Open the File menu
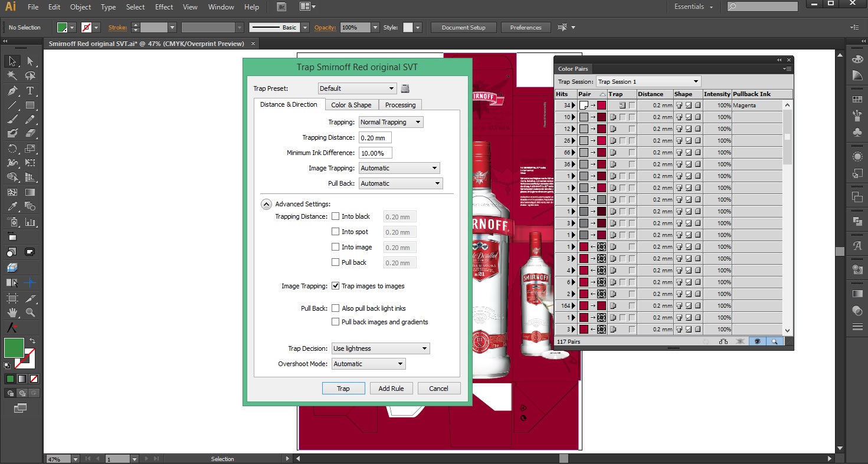 (33, 7)
